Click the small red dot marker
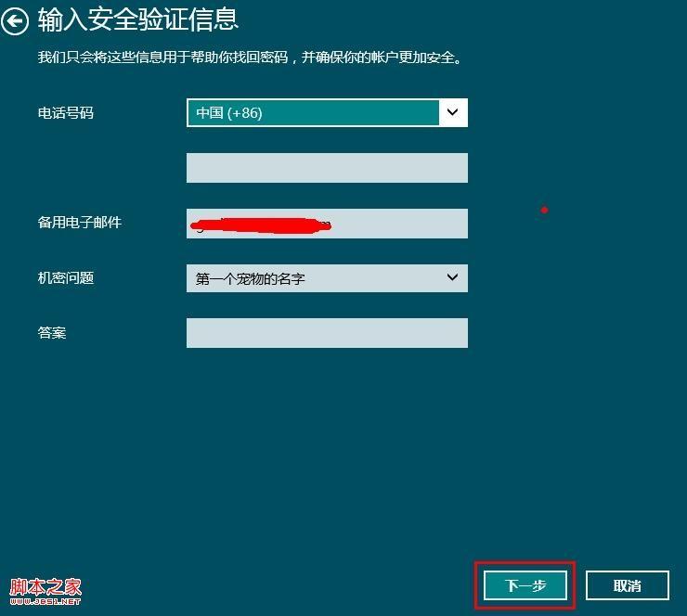Viewport: 687px width, 616px height. click(544, 211)
